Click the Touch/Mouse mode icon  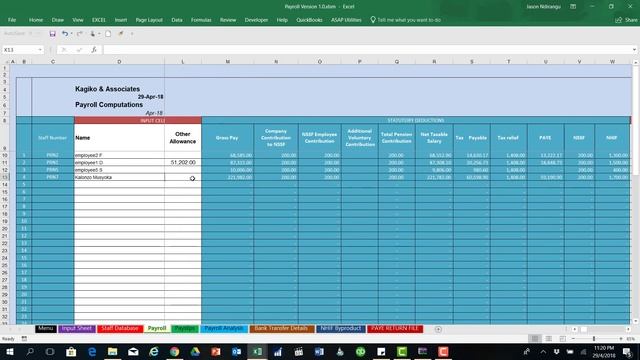93,34
